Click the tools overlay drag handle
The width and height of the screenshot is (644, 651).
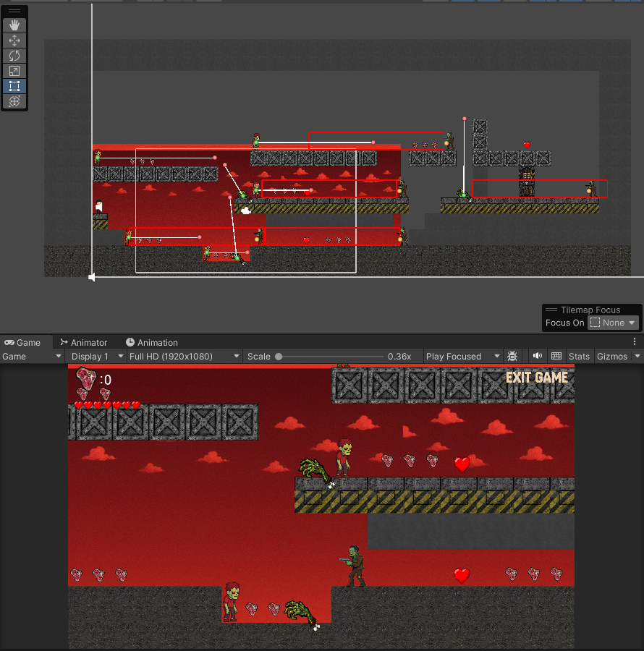14,11
